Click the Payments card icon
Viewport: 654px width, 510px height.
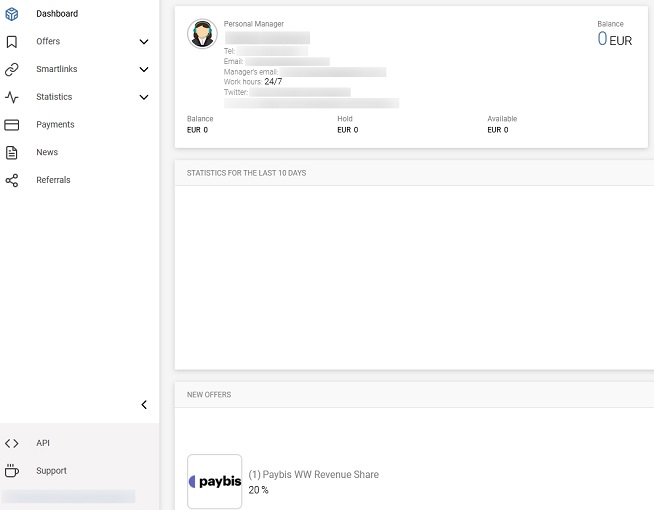pos(12,125)
